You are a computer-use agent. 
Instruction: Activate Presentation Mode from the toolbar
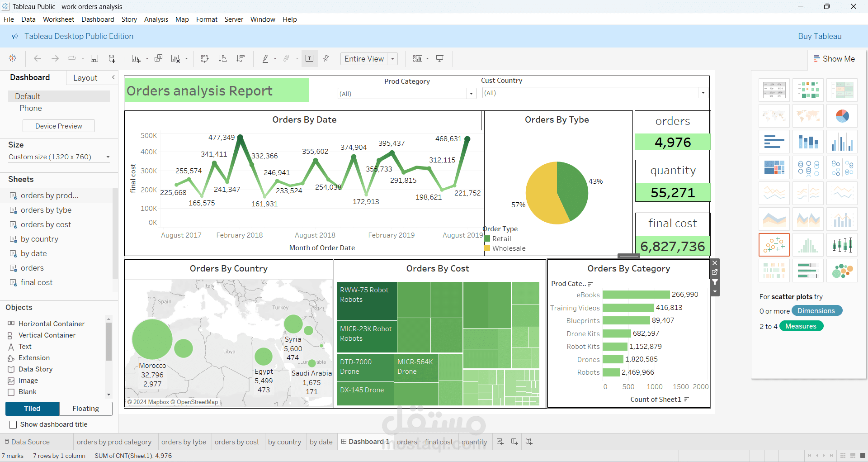439,58
